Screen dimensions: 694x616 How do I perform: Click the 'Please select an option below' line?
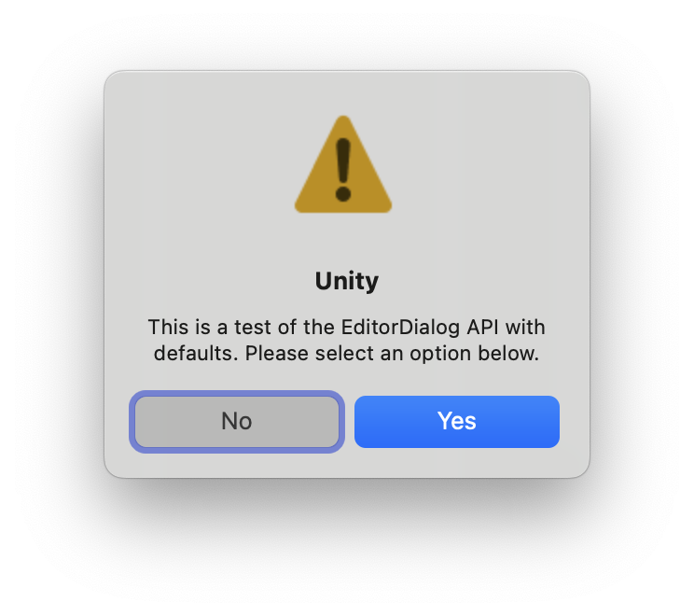392,354
